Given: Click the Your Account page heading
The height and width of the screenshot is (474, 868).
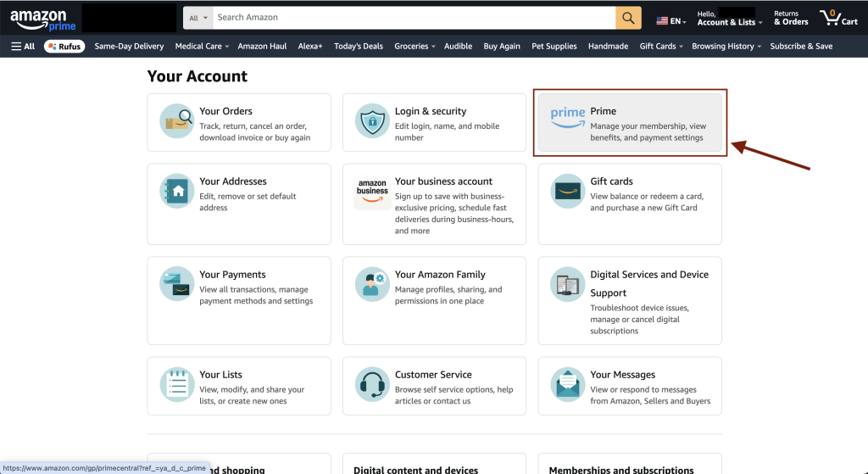Looking at the screenshot, I should coord(198,76).
